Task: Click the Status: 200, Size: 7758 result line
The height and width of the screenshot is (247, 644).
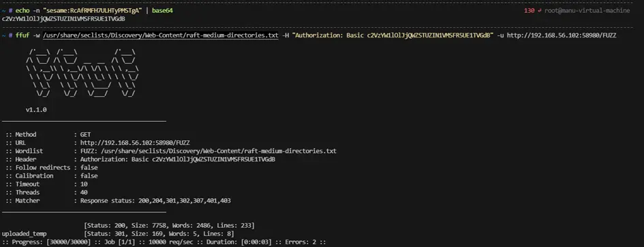Action: pyautogui.click(x=169, y=225)
